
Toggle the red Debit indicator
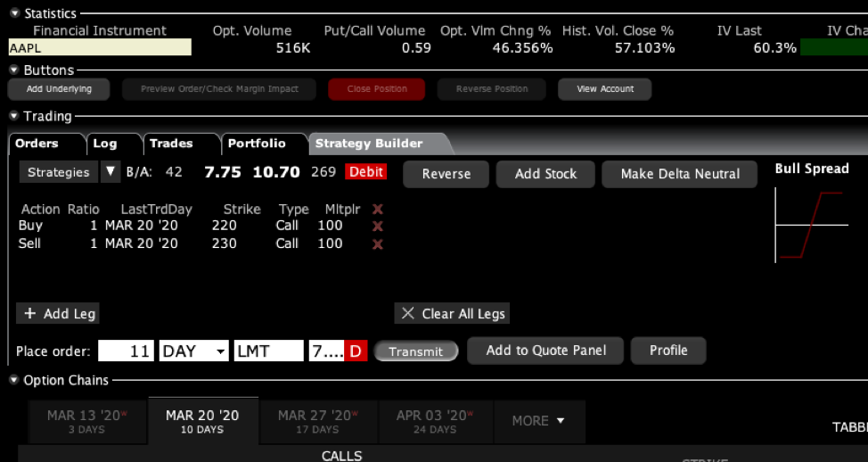[366, 172]
